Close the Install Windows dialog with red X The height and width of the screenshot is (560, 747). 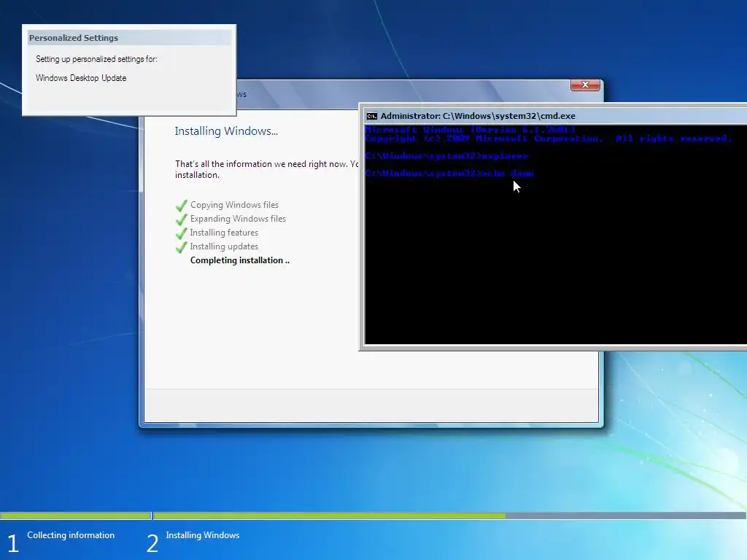pos(585,85)
